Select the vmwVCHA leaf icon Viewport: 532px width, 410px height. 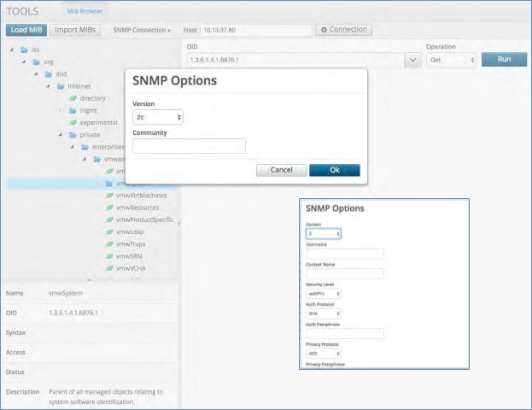[108, 268]
